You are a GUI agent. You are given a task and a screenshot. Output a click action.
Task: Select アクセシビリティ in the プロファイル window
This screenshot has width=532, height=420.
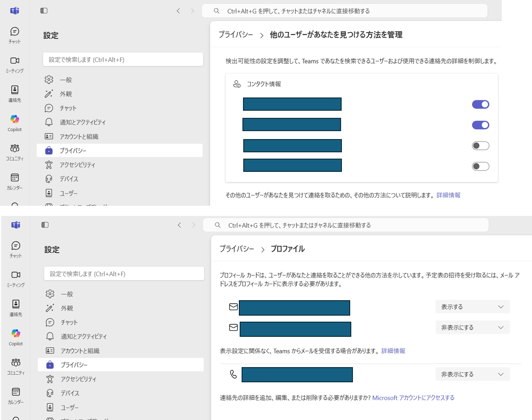pyautogui.click(x=121, y=379)
